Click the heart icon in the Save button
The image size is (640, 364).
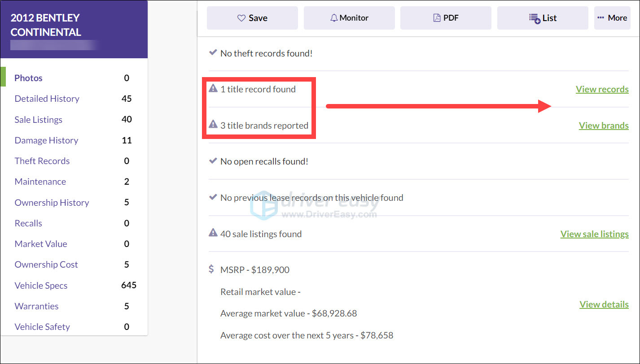tap(241, 18)
